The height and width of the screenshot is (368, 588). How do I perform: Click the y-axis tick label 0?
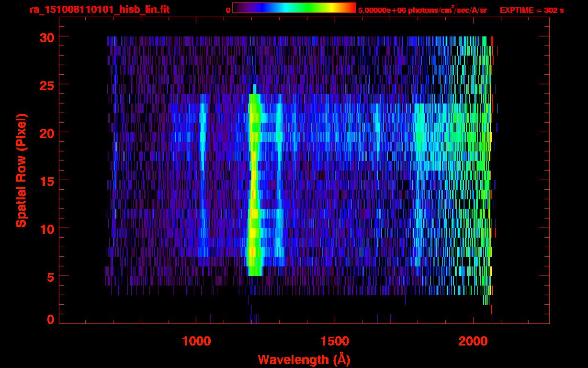click(x=50, y=319)
